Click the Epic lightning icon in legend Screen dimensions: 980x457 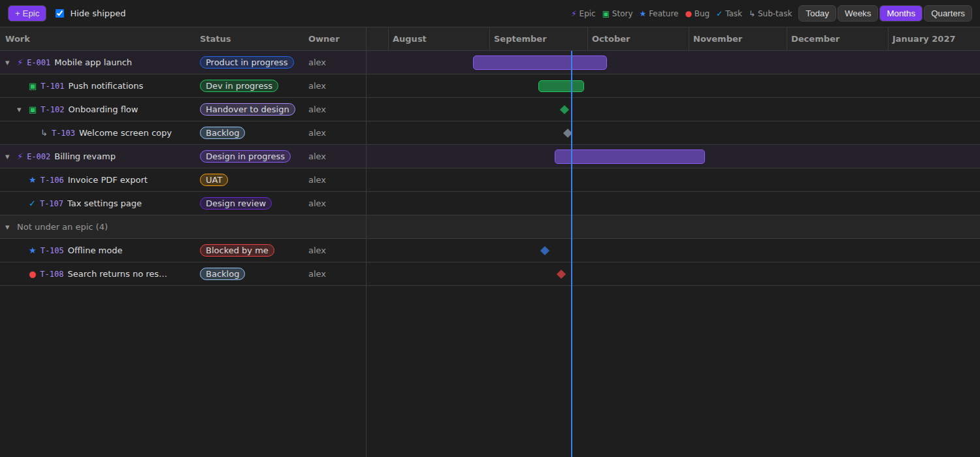574,14
